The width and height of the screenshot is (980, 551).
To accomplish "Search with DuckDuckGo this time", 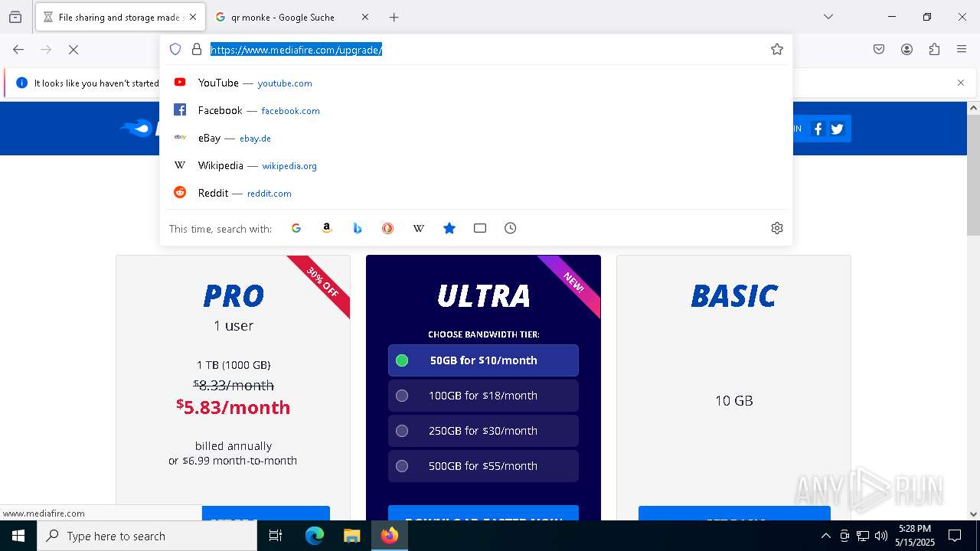I will coord(388,228).
